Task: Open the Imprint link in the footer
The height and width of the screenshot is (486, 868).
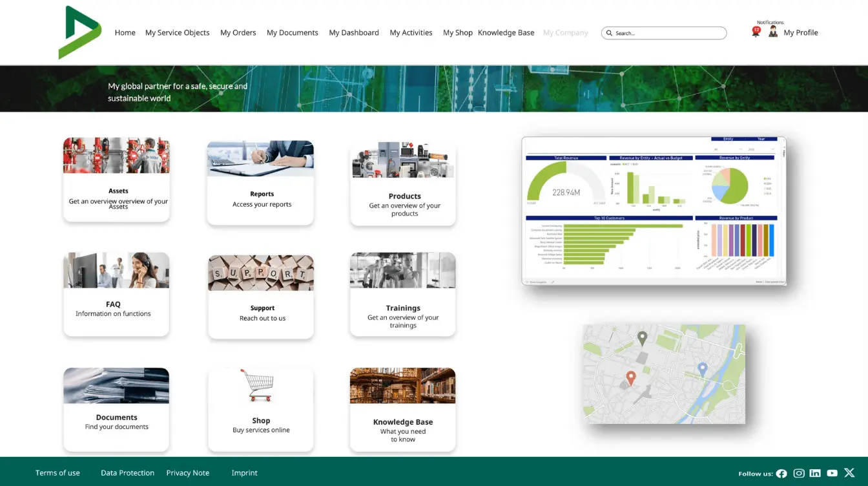Action: click(x=244, y=472)
